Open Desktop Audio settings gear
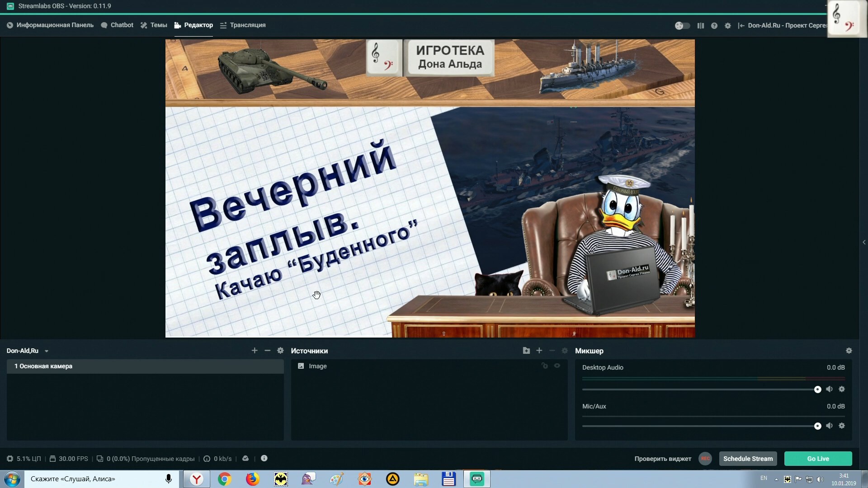868x488 pixels. pos(842,389)
